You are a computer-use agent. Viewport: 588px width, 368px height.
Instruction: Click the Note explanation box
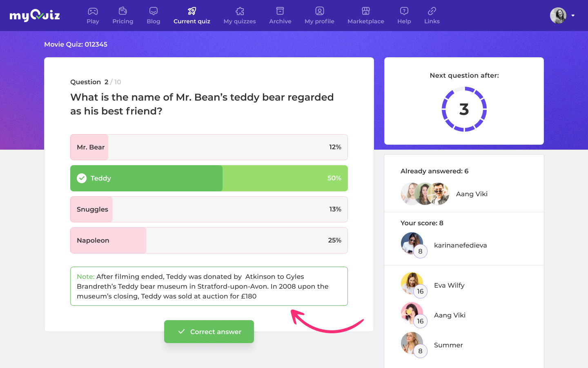[209, 286]
